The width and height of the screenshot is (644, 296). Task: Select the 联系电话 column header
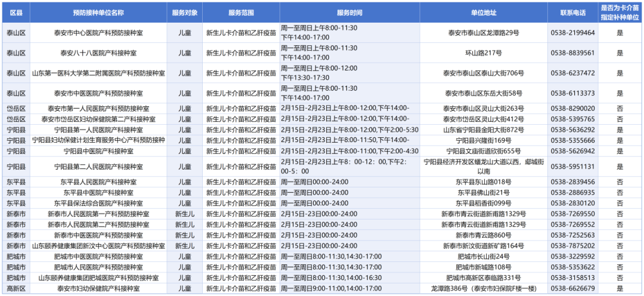click(572, 13)
